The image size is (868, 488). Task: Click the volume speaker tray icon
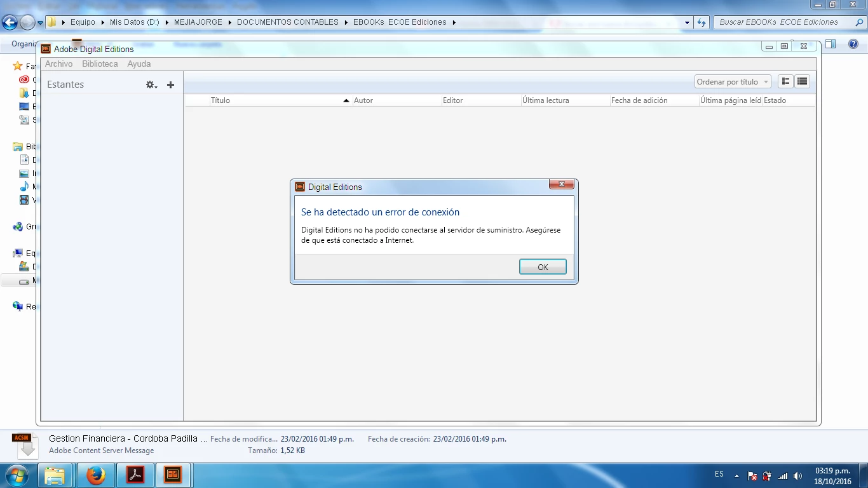[798, 475]
